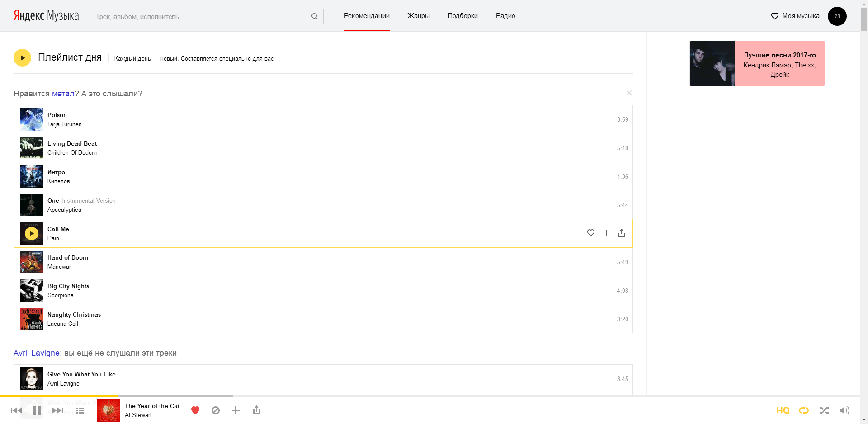Click the scrollbar down arrow
The height and width of the screenshot is (424, 868).
click(864, 420)
